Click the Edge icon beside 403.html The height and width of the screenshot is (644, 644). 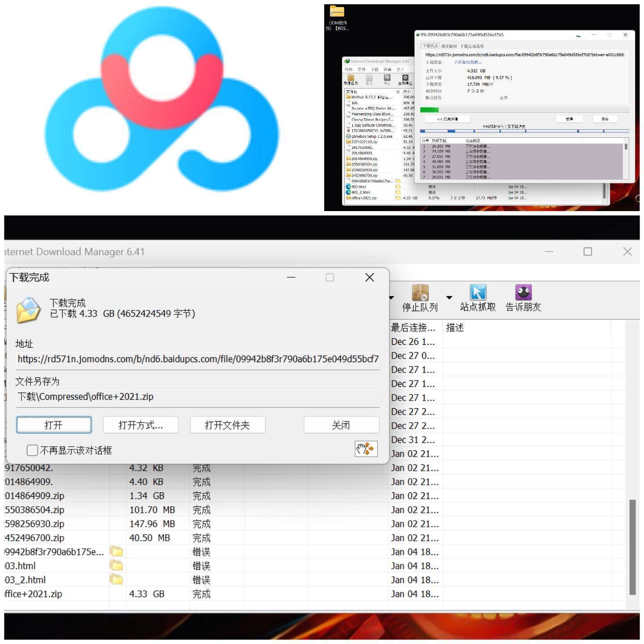click(x=348, y=186)
